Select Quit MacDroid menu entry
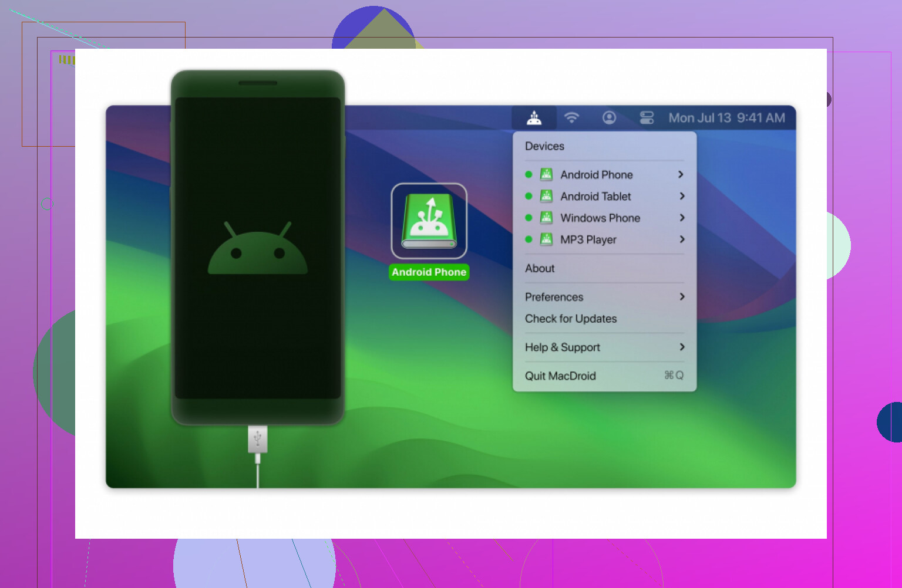 coord(560,376)
